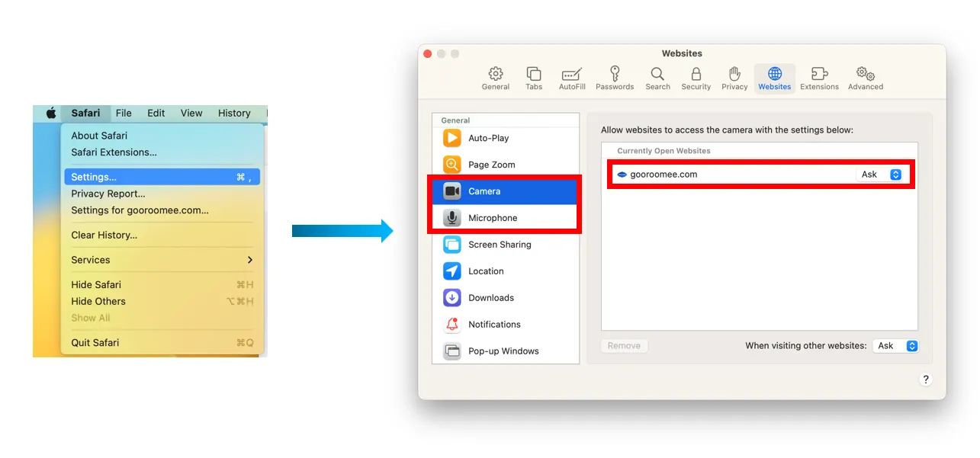Open the Apple menu
Viewport: 980px width, 458px height.
pos(51,113)
